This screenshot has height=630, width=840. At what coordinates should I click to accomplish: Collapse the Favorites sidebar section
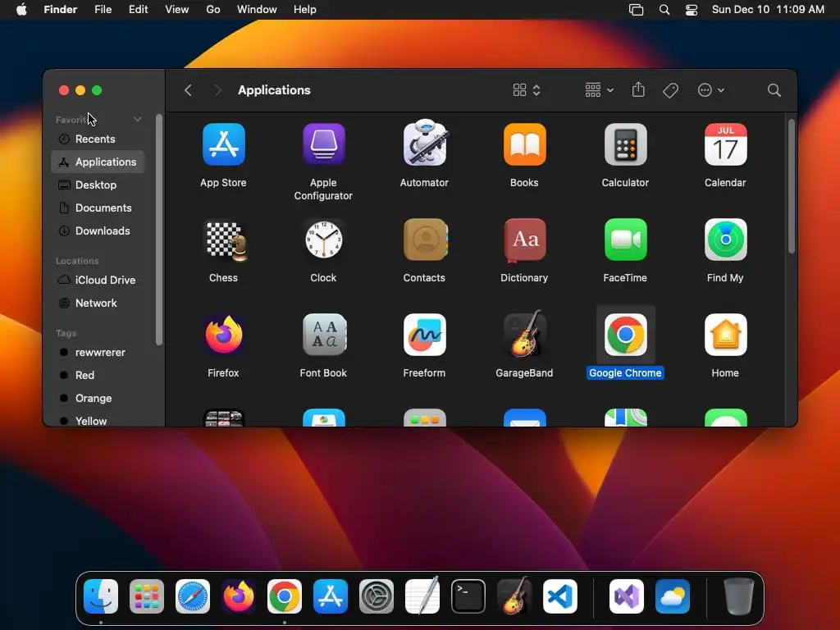pyautogui.click(x=137, y=120)
